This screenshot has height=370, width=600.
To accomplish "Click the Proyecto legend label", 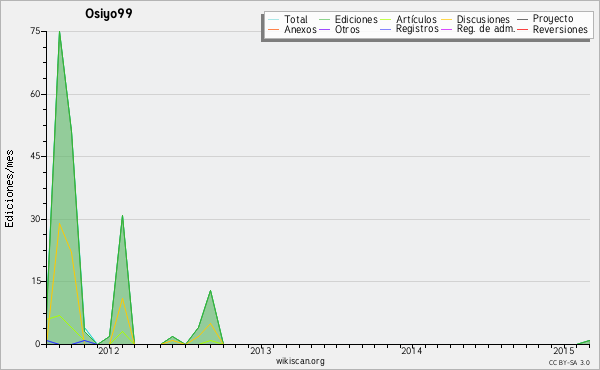I will pyautogui.click(x=553, y=19).
